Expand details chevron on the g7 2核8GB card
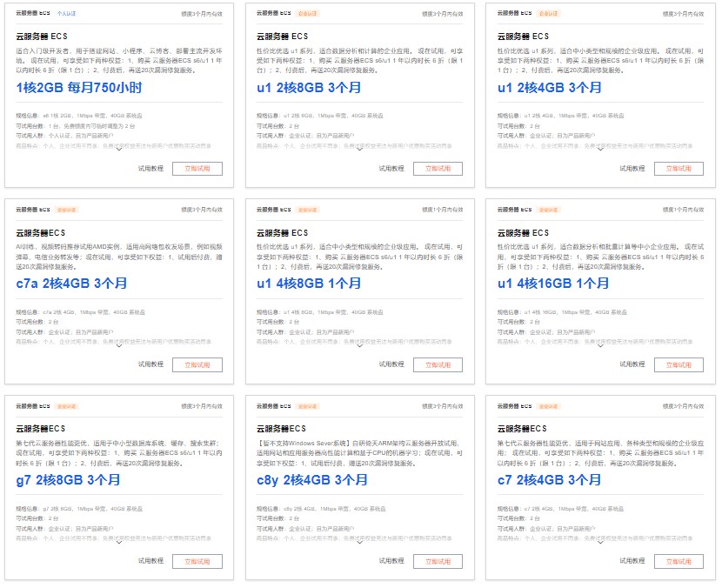This screenshot has height=588, width=722. coord(119,542)
